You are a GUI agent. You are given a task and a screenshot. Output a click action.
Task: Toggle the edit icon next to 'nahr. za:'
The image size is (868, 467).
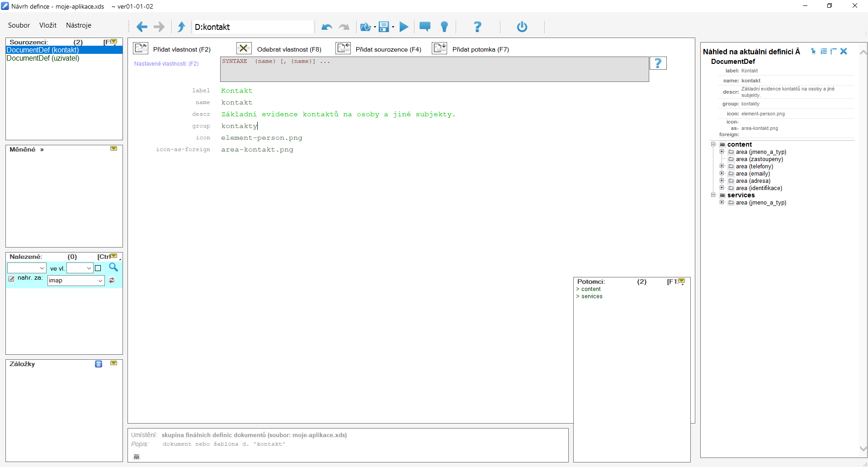point(11,279)
